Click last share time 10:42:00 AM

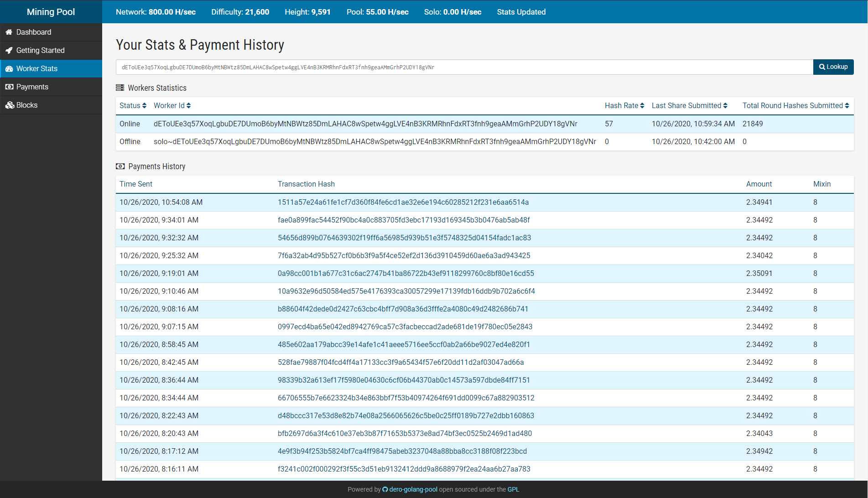point(693,141)
